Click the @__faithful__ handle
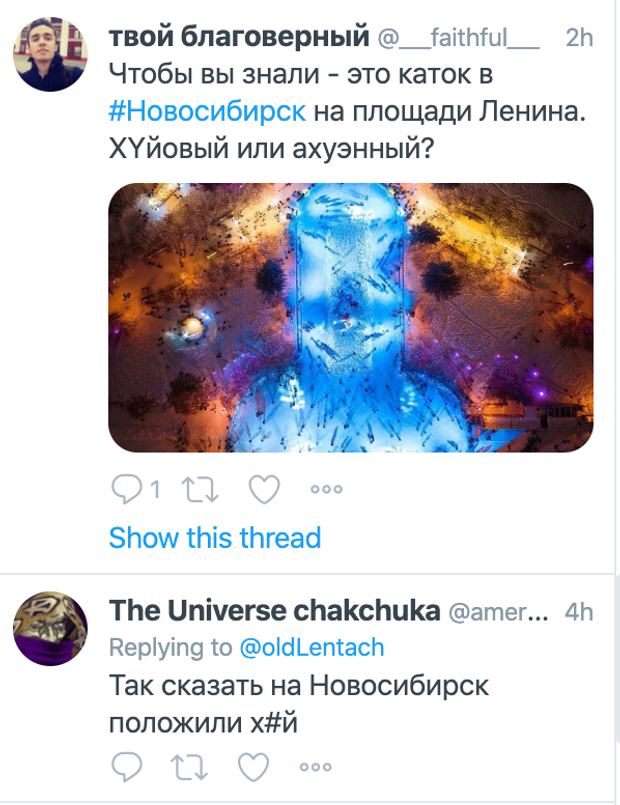620x805 pixels. pos(459,37)
